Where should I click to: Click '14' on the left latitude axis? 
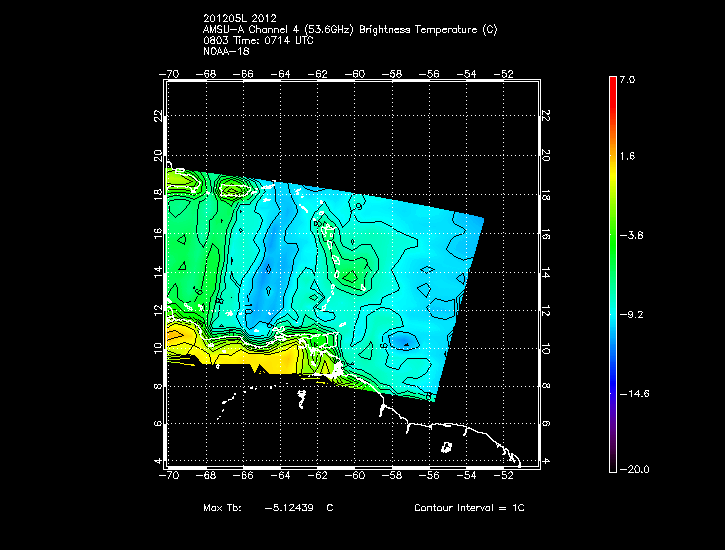(x=159, y=272)
